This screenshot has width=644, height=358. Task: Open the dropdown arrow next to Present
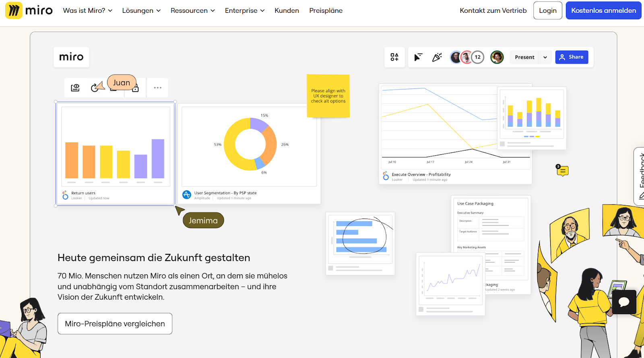pyautogui.click(x=545, y=57)
